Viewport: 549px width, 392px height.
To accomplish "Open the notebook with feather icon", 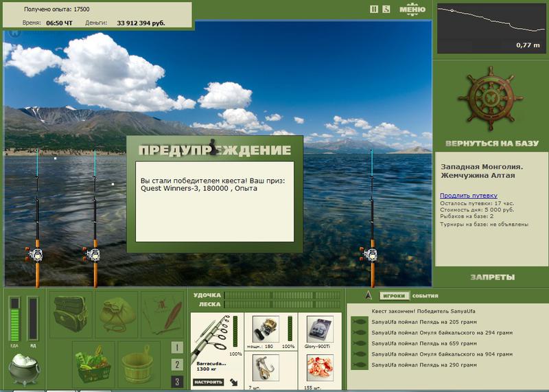I will [x=163, y=314].
